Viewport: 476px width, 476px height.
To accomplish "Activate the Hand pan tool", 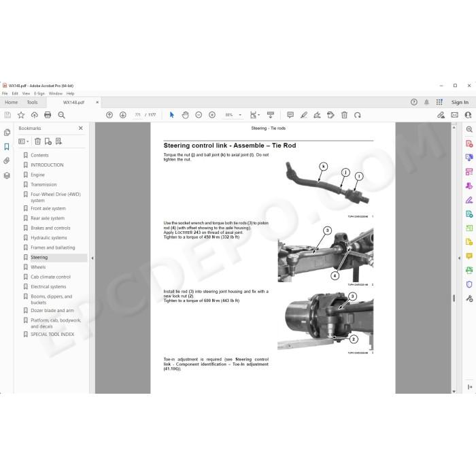I will point(185,115).
